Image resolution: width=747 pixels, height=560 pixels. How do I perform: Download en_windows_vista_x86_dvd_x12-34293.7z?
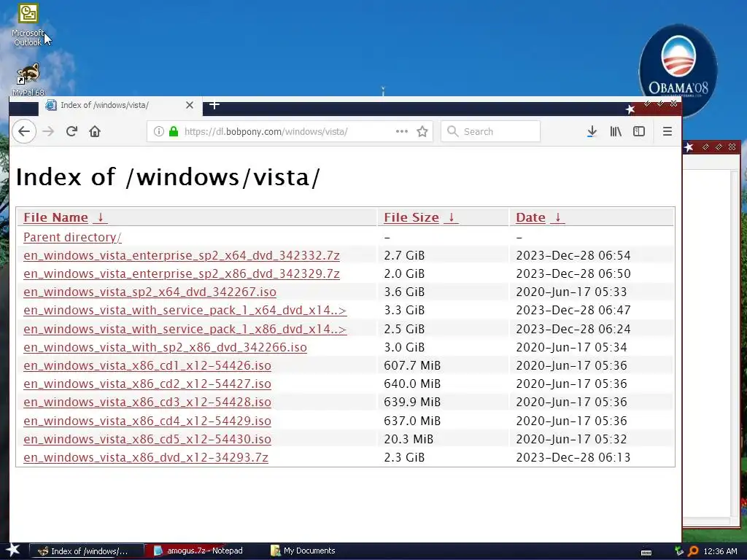point(146,458)
